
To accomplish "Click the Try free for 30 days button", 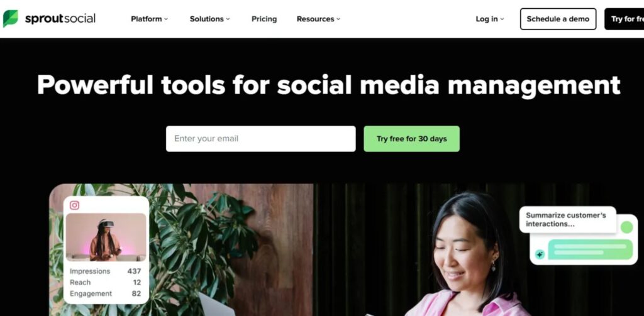I will (411, 139).
